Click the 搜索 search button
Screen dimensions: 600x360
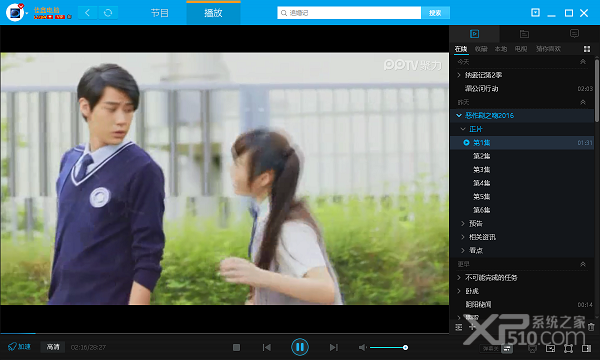click(435, 13)
